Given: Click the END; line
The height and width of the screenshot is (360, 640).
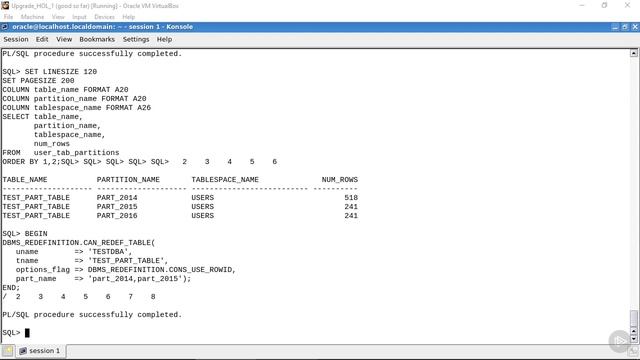Looking at the screenshot, I should [11, 287].
